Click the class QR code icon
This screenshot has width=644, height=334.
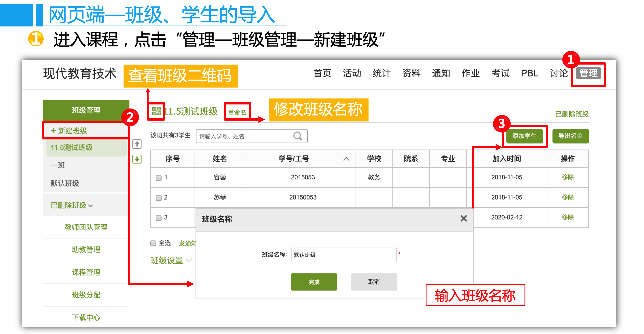tap(156, 111)
